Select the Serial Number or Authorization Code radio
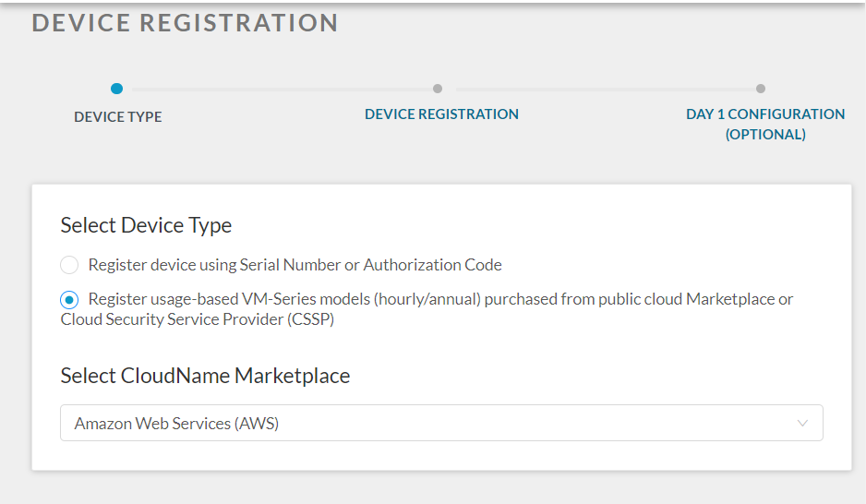The image size is (866, 504). coord(69,266)
